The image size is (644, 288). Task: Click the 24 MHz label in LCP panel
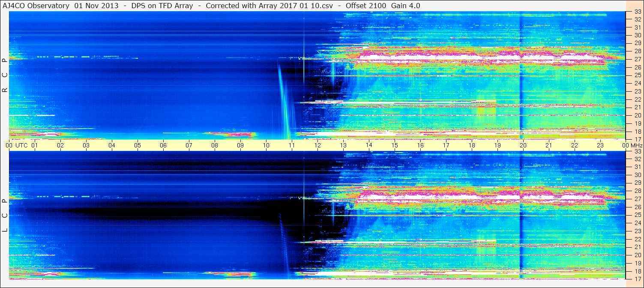pyautogui.click(x=637, y=223)
